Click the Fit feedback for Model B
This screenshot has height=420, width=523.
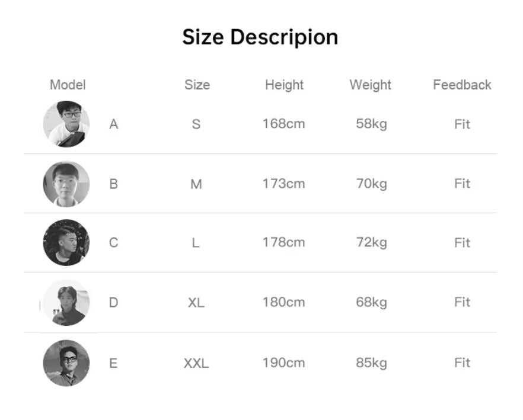pyautogui.click(x=462, y=184)
